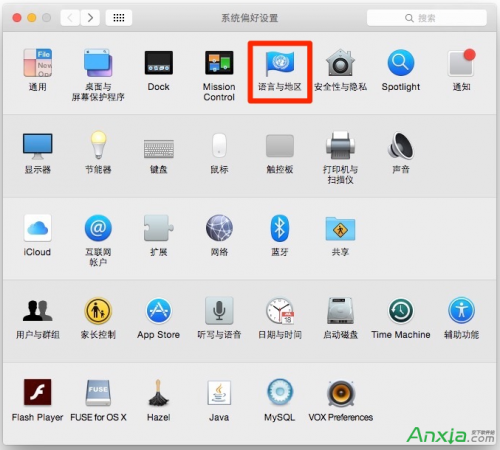Click the 搜索 search field
The width and height of the screenshot is (500, 450).
pos(427,18)
